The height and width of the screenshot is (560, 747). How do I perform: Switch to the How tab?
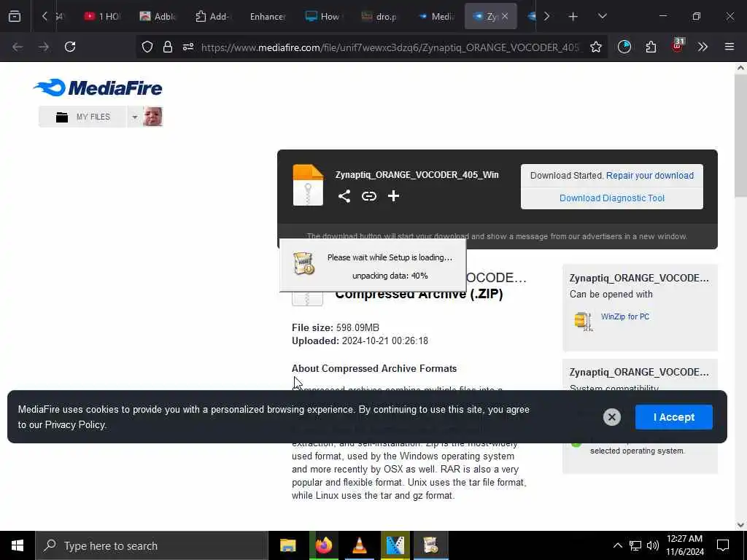[x=323, y=17]
